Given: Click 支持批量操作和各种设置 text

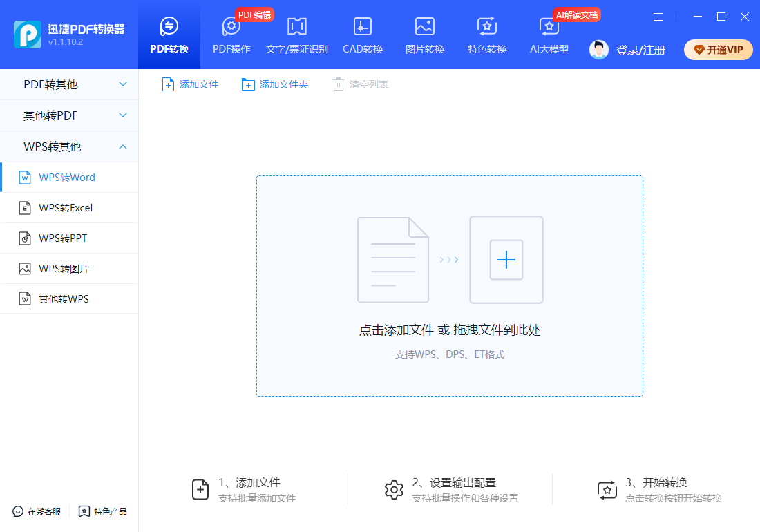Looking at the screenshot, I should click(x=465, y=498).
